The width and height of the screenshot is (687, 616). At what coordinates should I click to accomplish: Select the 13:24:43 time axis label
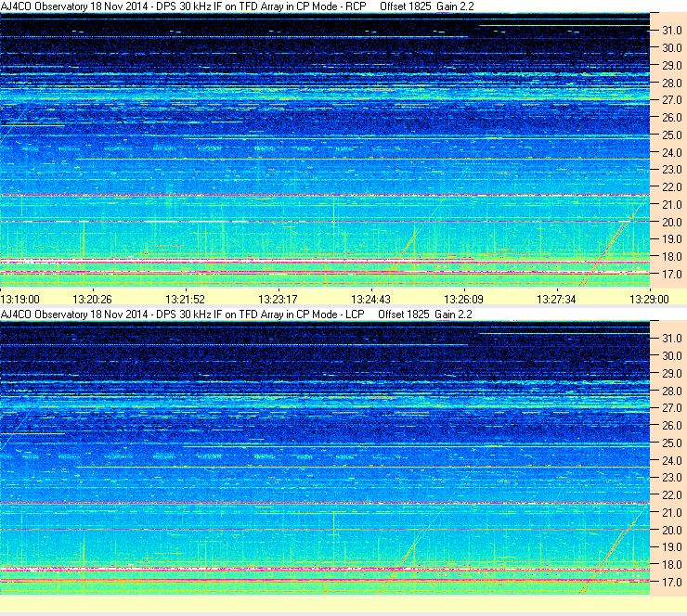pos(370,300)
